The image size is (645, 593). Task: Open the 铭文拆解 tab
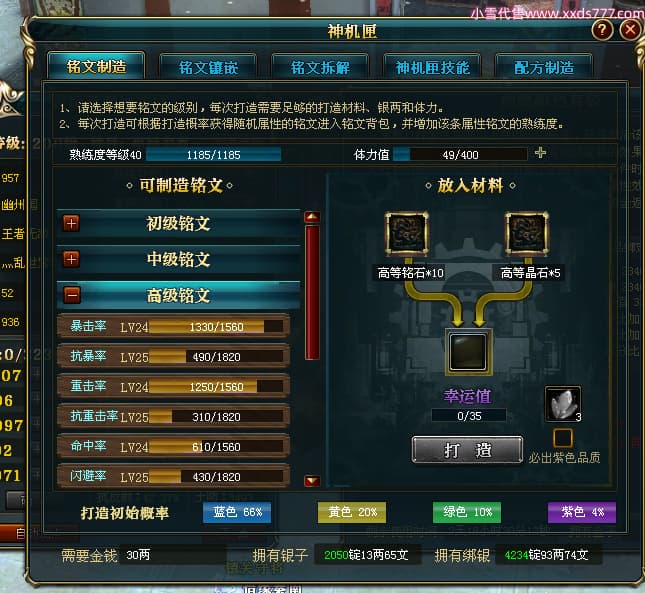pyautogui.click(x=320, y=67)
